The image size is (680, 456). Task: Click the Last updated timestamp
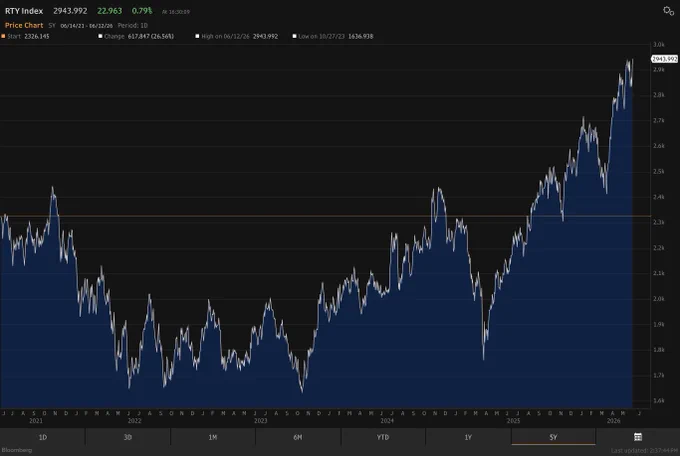tap(644, 451)
